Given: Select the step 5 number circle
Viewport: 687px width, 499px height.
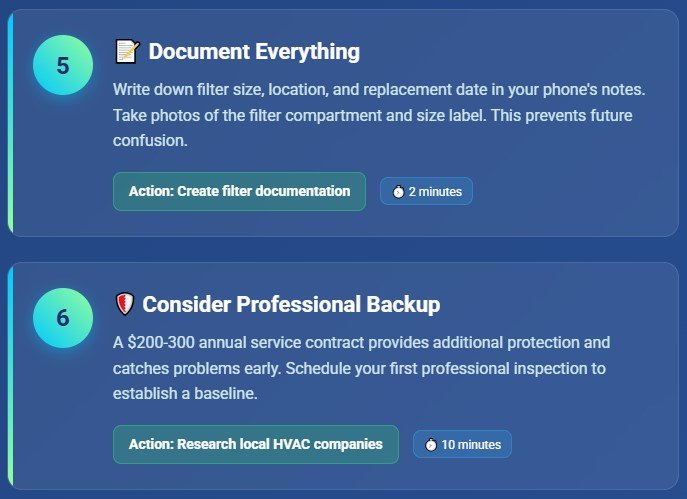Looking at the screenshot, I should point(63,65).
